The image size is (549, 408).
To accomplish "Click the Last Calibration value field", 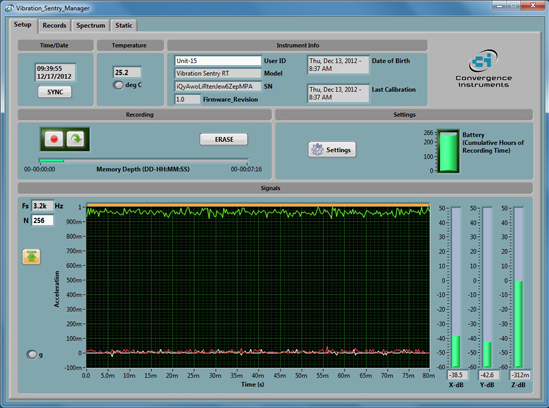I will pyautogui.click(x=338, y=94).
